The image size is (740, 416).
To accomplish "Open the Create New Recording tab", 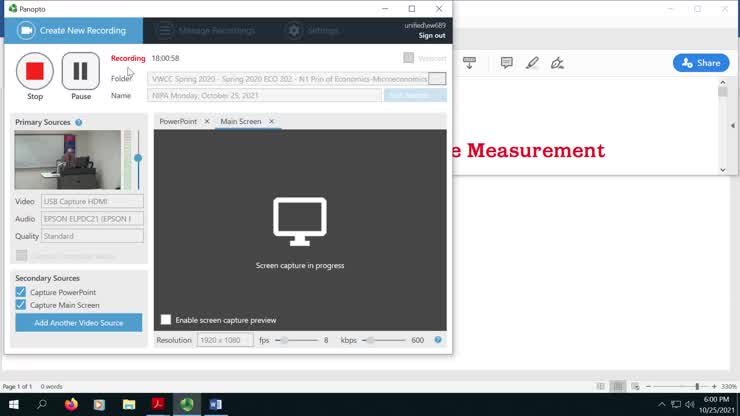I will tap(72, 30).
